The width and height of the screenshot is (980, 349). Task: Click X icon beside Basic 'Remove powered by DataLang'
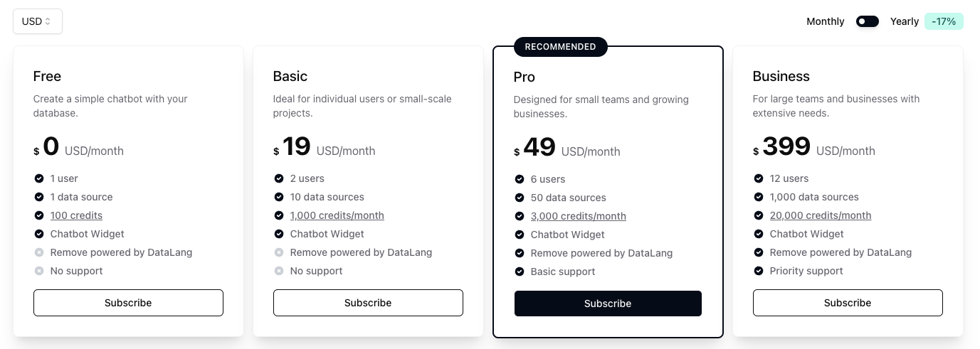(x=279, y=252)
